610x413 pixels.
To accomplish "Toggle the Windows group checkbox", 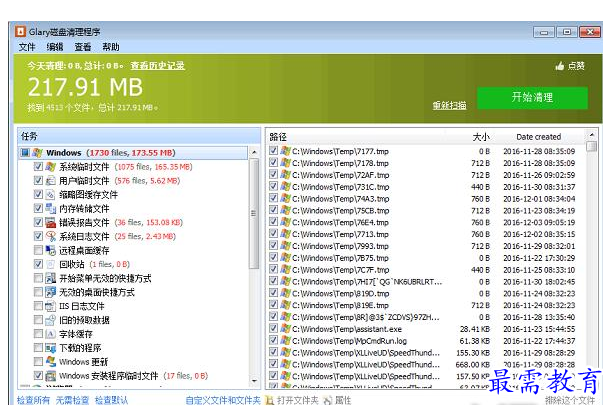I will (x=25, y=153).
